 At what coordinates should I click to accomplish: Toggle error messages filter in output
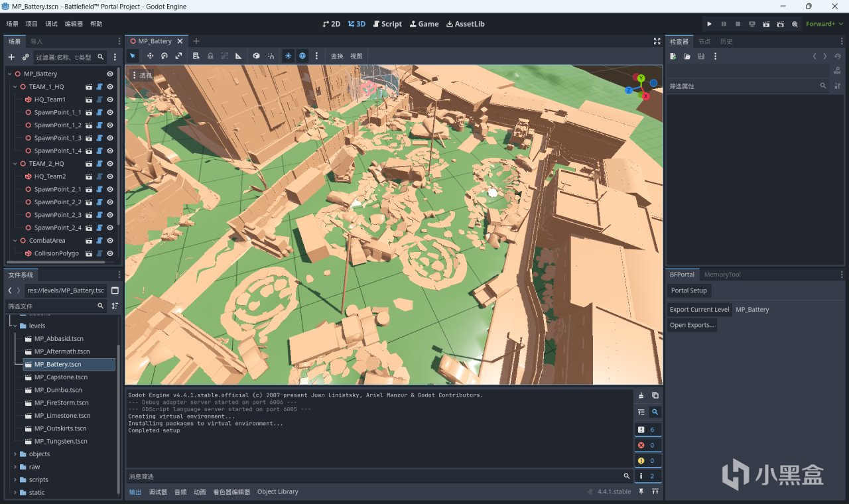click(647, 445)
